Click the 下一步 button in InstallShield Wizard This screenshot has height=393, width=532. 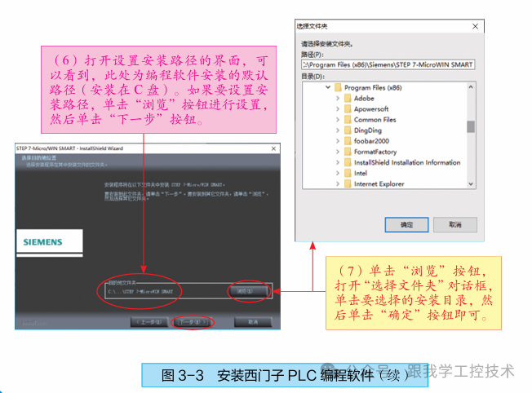tap(193, 322)
